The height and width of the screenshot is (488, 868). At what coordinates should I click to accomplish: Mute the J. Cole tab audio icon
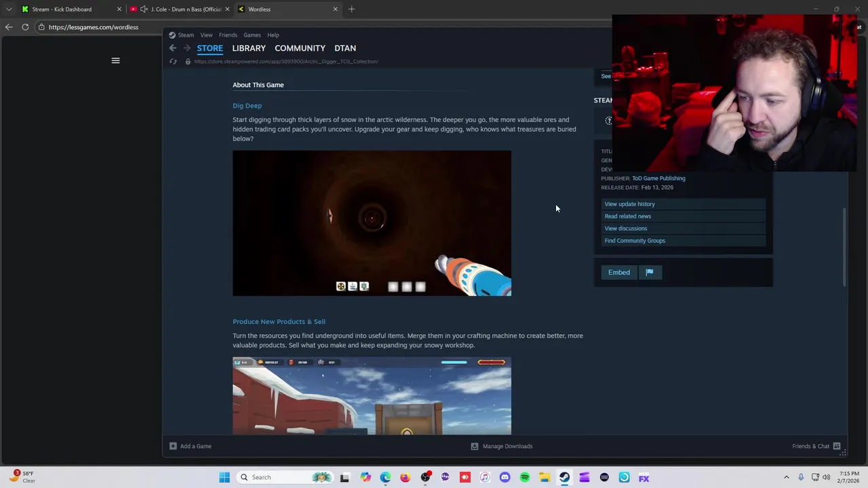144,9
